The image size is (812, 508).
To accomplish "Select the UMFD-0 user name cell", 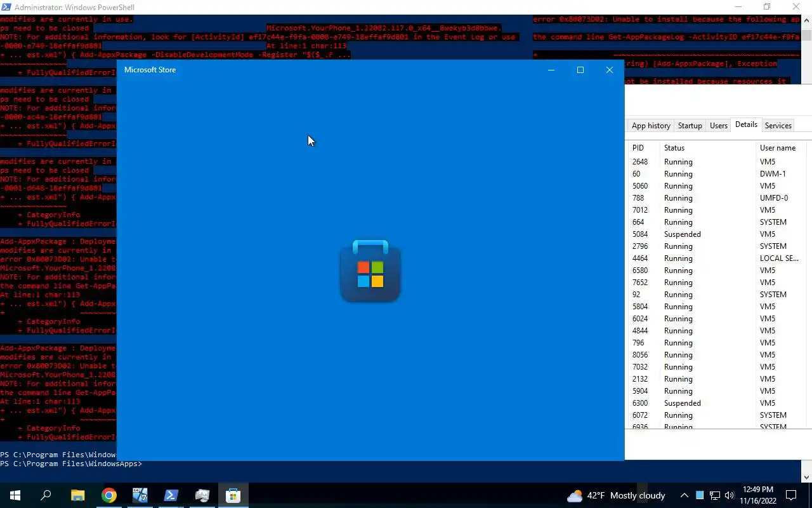I will click(x=774, y=198).
